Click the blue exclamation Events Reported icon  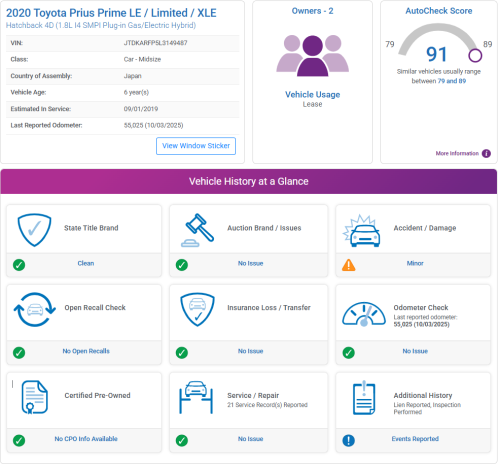pos(349,440)
